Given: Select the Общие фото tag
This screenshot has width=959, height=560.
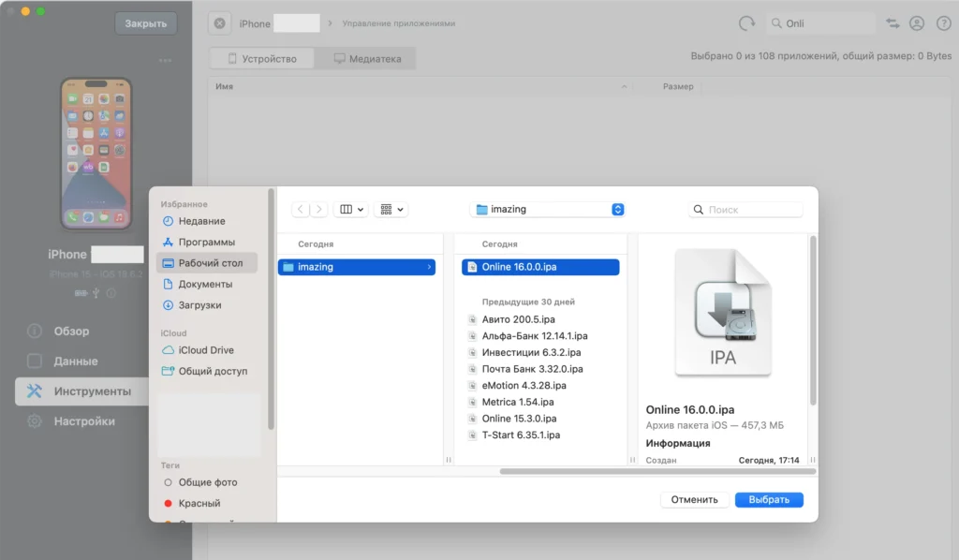Looking at the screenshot, I should point(207,482).
